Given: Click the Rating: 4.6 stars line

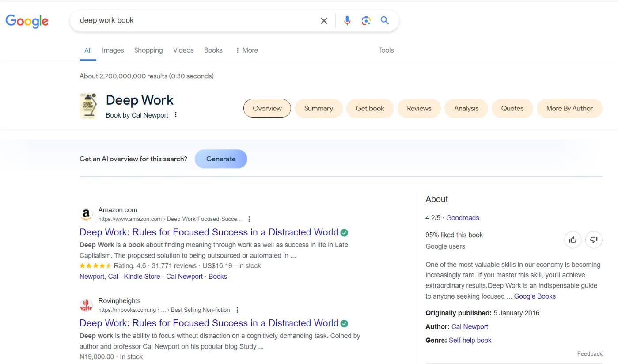Looking at the screenshot, I should [x=170, y=266].
